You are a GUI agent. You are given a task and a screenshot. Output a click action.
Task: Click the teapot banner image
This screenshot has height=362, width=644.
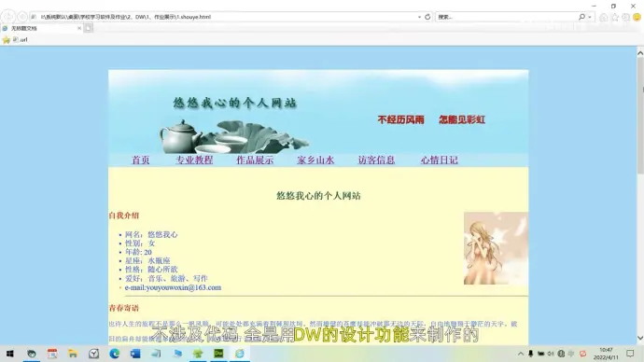[x=234, y=136]
